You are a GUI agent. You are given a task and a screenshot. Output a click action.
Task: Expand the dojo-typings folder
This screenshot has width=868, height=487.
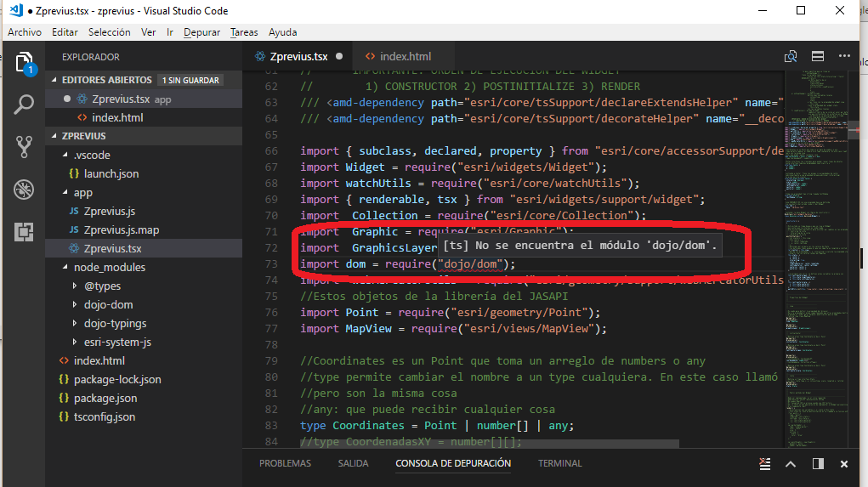click(x=75, y=324)
